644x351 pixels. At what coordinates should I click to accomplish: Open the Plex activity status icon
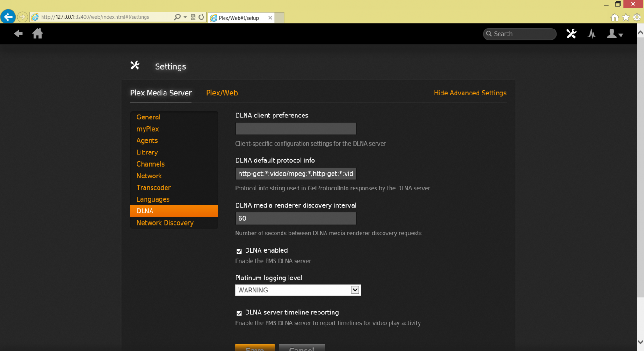tap(592, 34)
